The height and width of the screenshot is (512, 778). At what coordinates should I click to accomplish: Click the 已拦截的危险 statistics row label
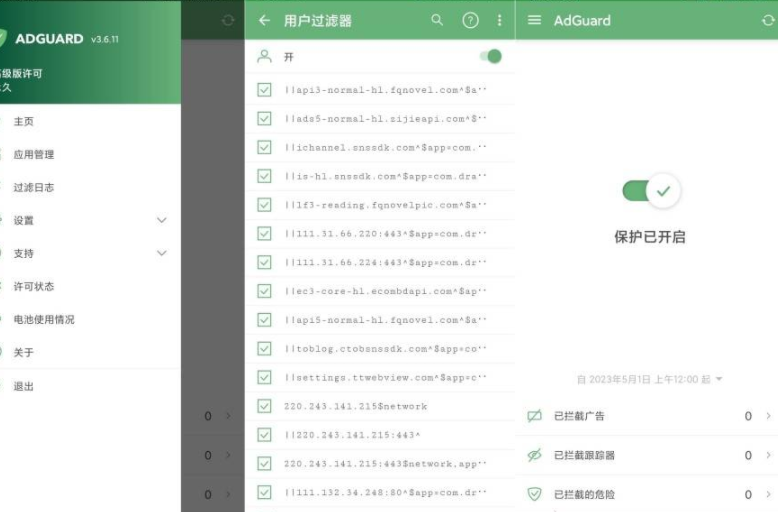pyautogui.click(x=584, y=495)
